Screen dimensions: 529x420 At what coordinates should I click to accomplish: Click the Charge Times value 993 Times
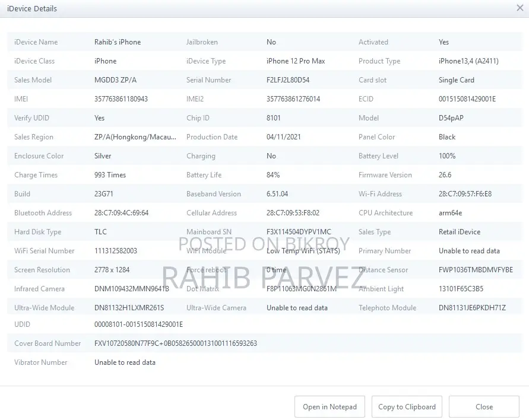pyautogui.click(x=110, y=175)
